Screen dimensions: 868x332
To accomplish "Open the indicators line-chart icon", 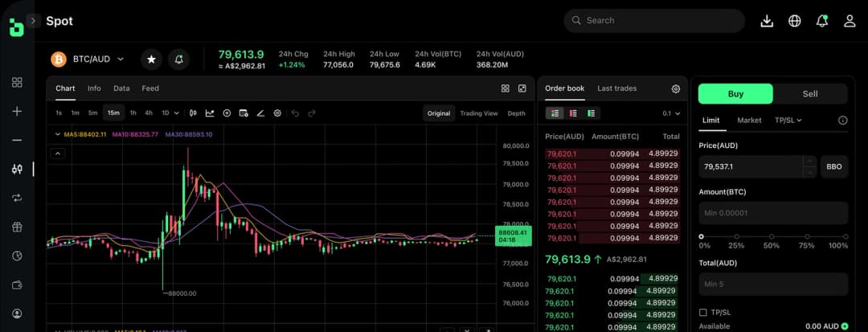I will point(210,113).
